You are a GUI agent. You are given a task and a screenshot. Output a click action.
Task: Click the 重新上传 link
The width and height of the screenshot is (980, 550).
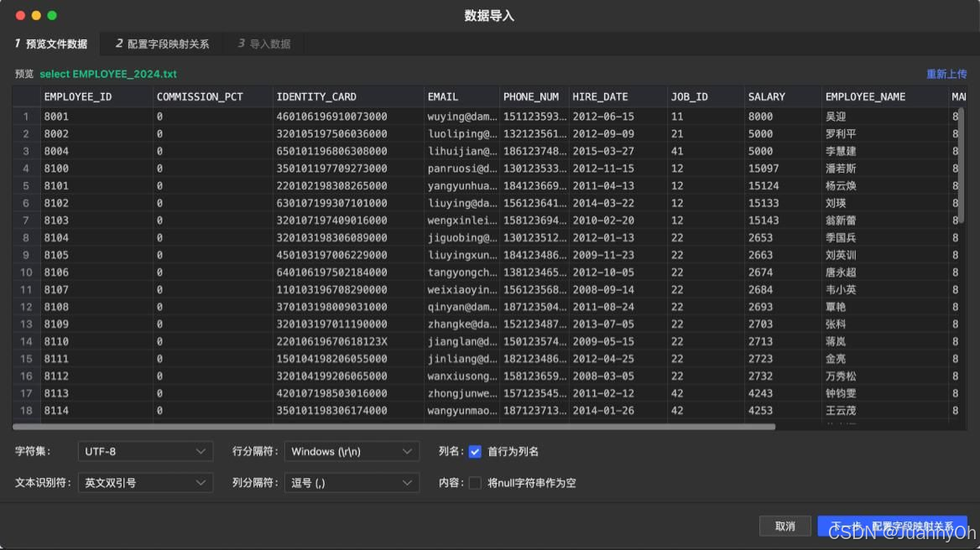tap(947, 74)
